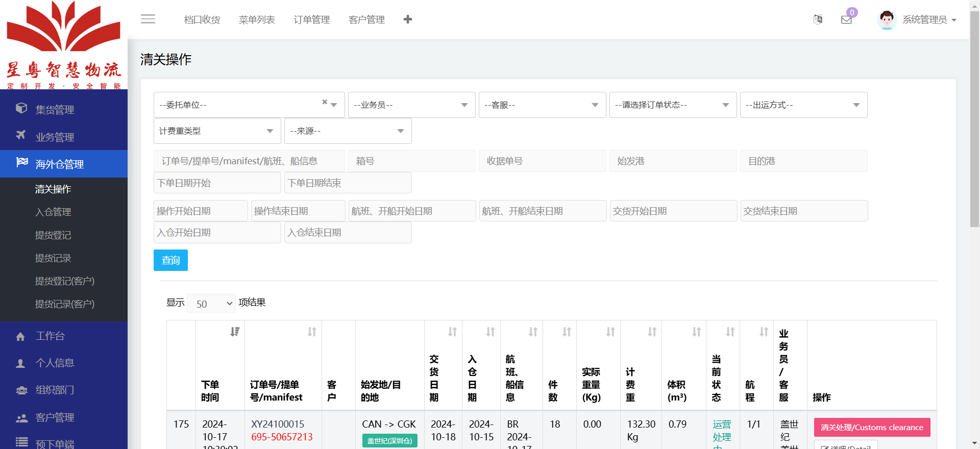Focus the 收据单号 input field
Screen dimensions: 980x449
543,161
